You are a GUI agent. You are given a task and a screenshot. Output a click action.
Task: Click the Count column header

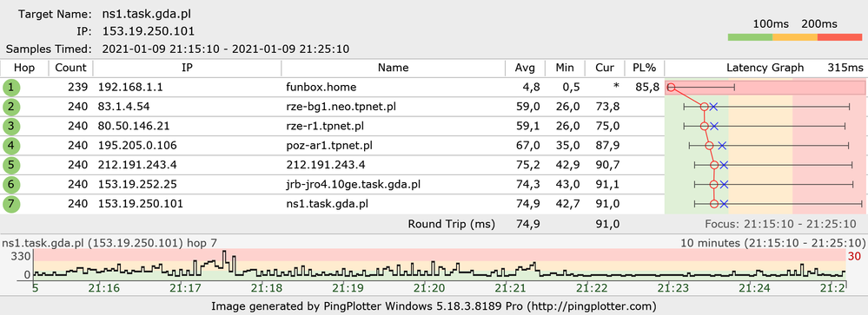(x=71, y=68)
